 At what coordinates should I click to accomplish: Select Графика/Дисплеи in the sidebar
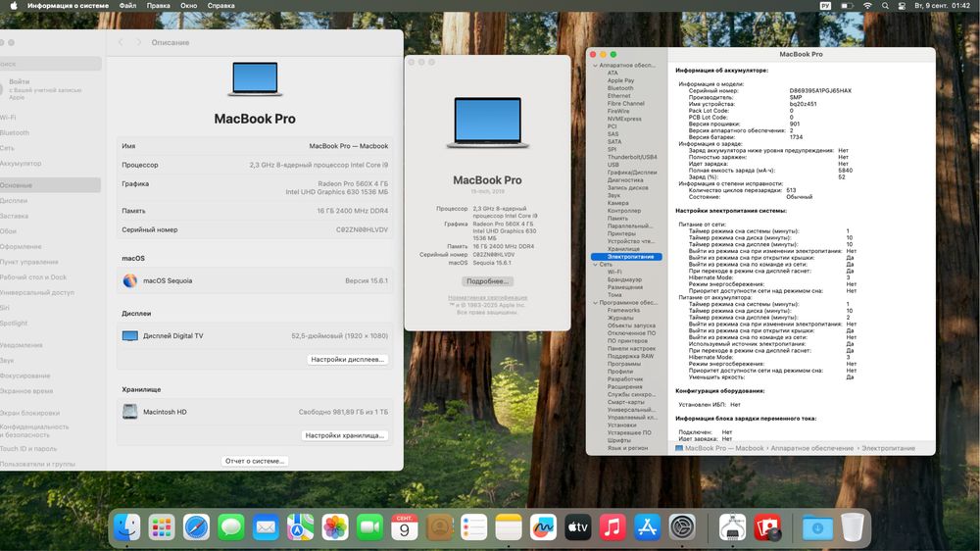click(x=632, y=172)
